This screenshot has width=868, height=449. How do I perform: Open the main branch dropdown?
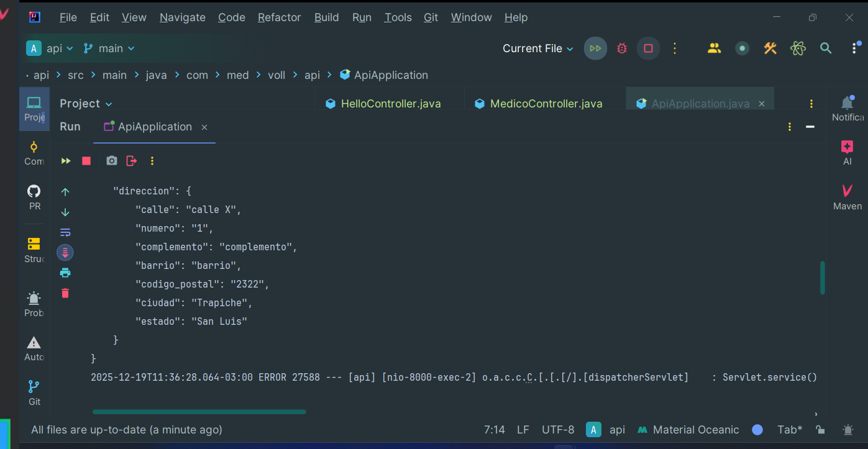click(x=109, y=48)
